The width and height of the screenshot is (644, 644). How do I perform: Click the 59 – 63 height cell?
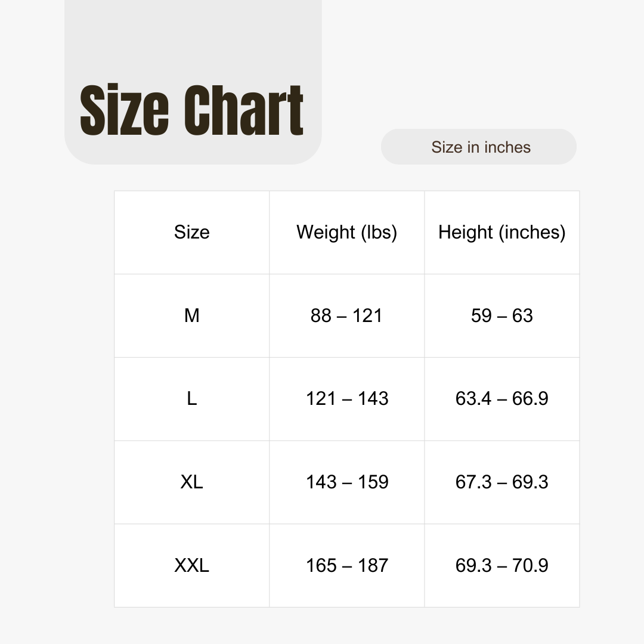[x=502, y=316]
